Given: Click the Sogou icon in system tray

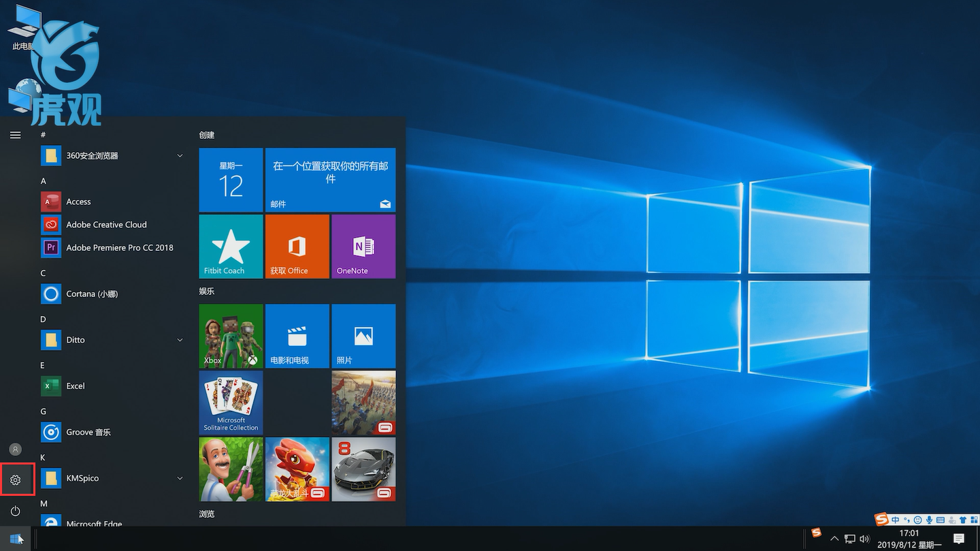Looking at the screenshot, I should click(x=817, y=533).
